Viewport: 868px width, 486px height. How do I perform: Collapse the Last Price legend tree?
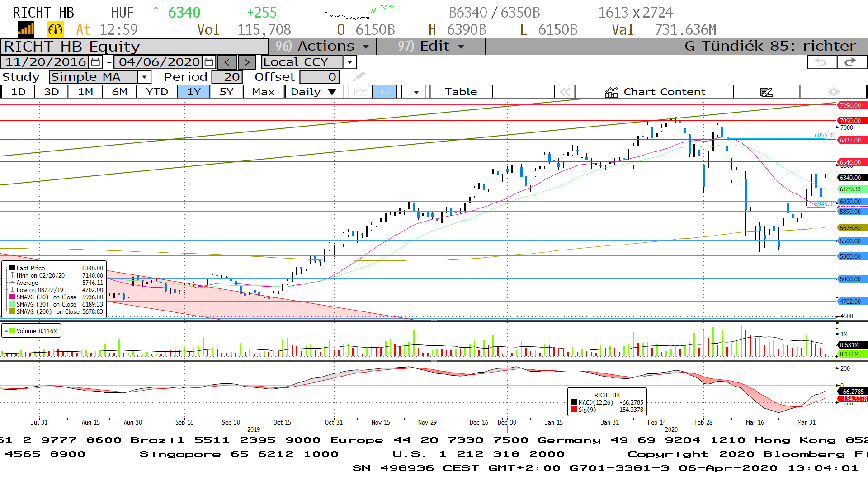click(6, 268)
